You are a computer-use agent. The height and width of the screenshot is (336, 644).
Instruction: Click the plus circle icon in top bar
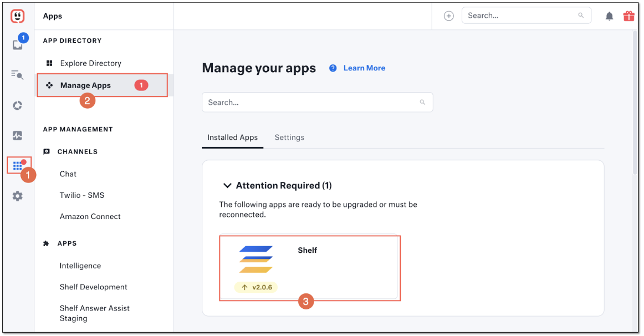[448, 16]
